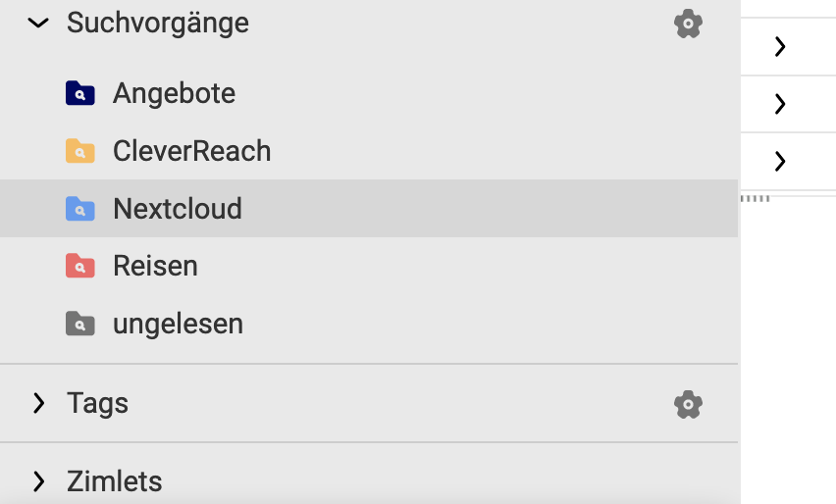Click the bottom right-pointing chevron in list
This screenshot has height=504, width=836.
780,162
